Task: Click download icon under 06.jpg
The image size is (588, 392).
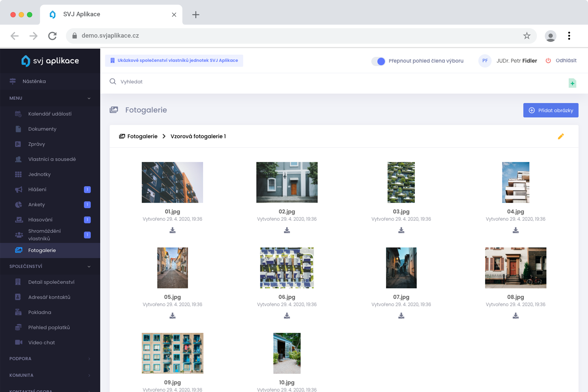Action: (287, 316)
